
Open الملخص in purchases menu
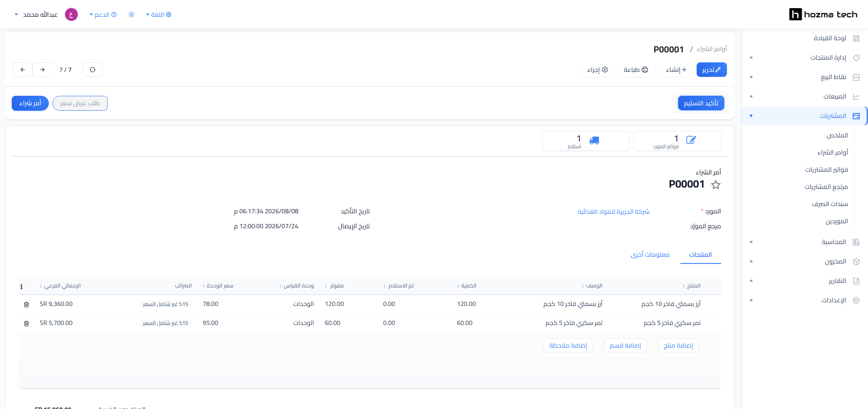tap(837, 136)
